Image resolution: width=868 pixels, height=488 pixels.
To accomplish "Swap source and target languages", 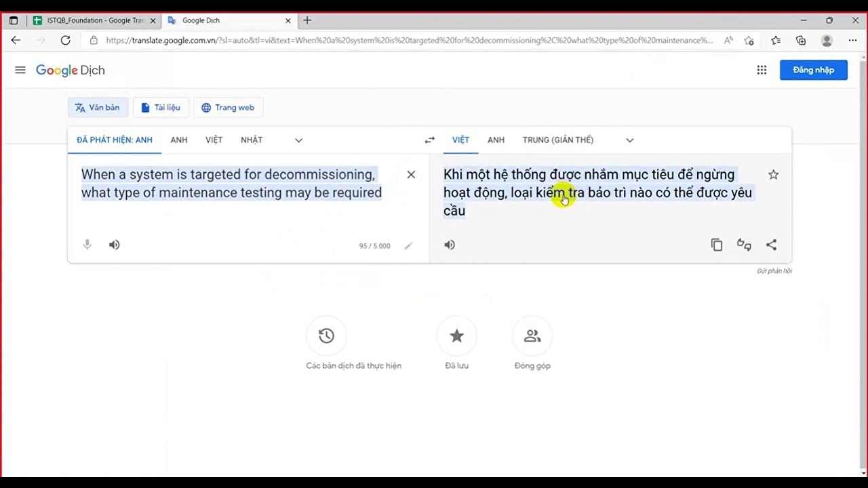I will click(429, 140).
